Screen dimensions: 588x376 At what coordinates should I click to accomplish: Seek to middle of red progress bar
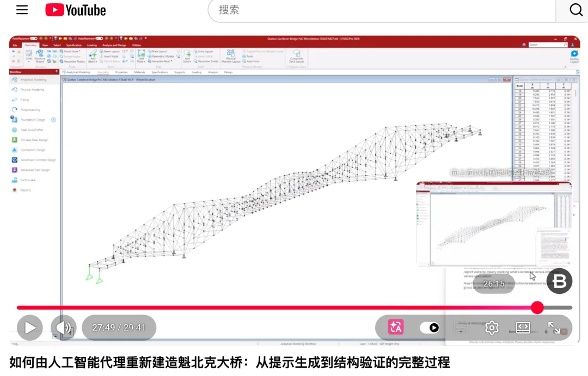[277, 307]
